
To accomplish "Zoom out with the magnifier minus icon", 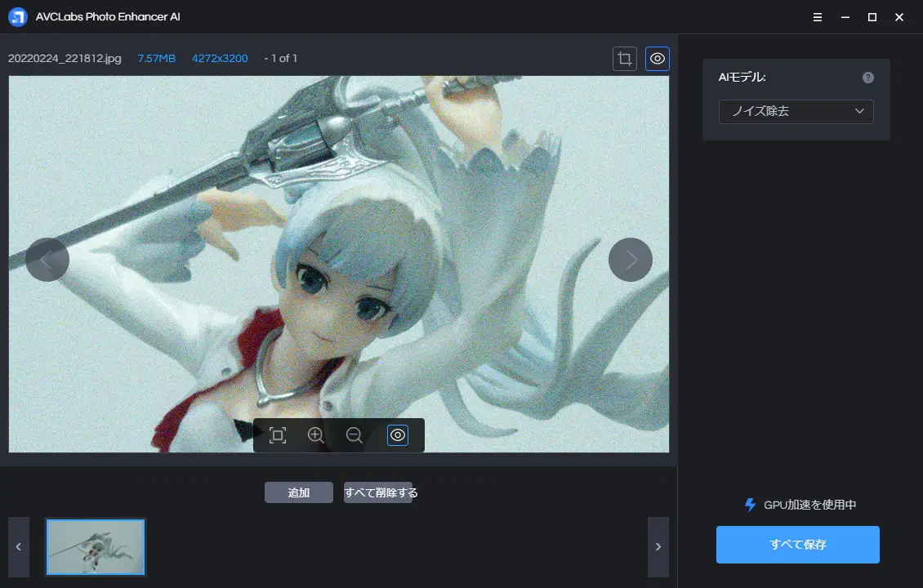I will click(354, 435).
